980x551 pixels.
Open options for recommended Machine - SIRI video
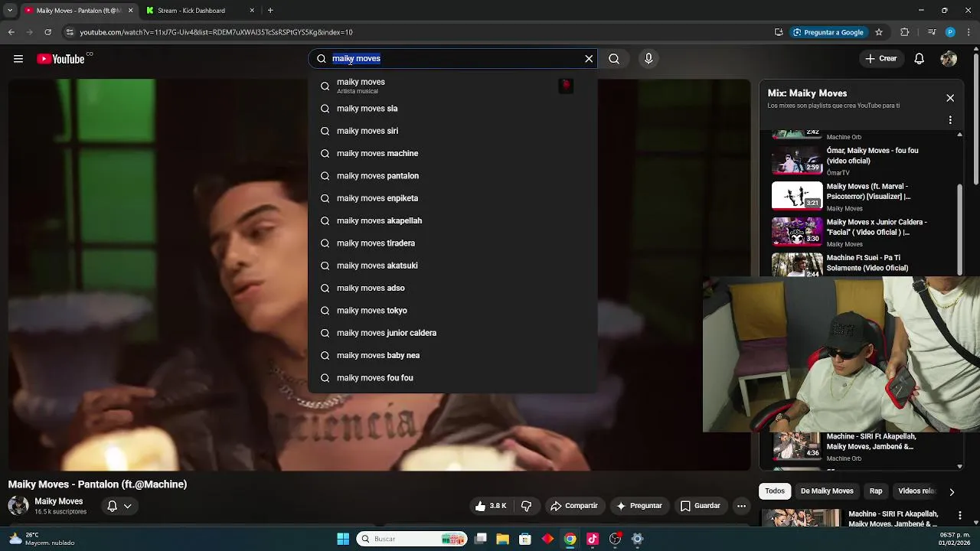click(960, 515)
